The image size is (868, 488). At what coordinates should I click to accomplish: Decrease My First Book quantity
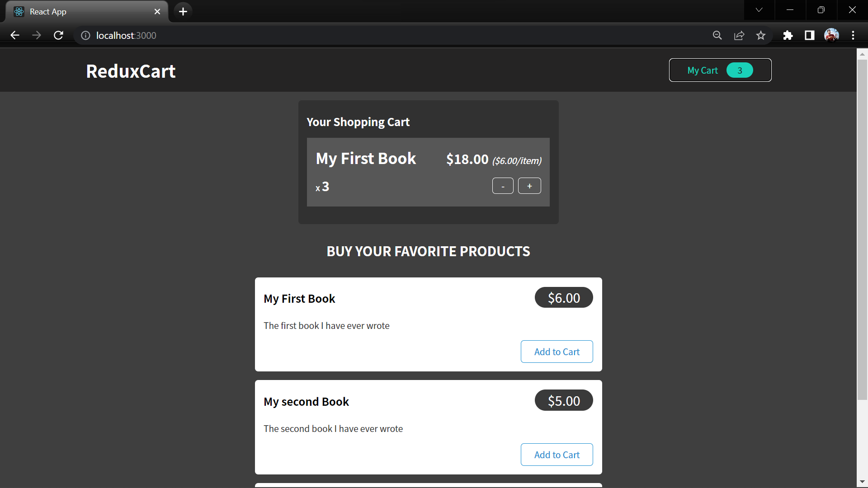(503, 186)
